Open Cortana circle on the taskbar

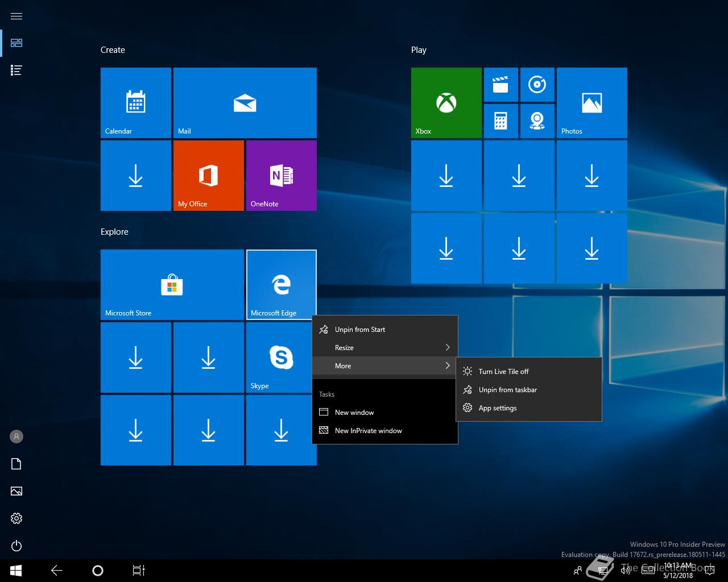[x=98, y=571]
